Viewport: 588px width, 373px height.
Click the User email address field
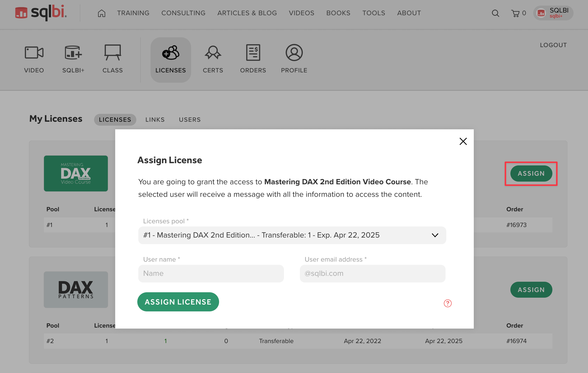[373, 273]
